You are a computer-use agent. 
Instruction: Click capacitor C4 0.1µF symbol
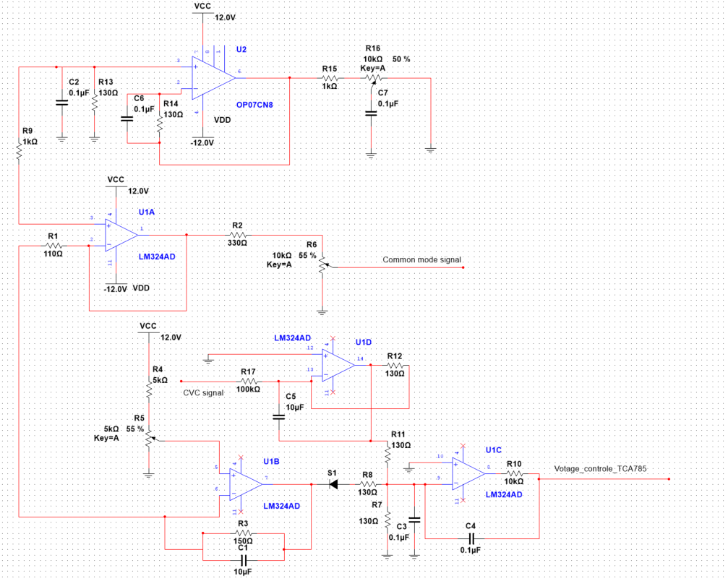pyautogui.click(x=471, y=538)
